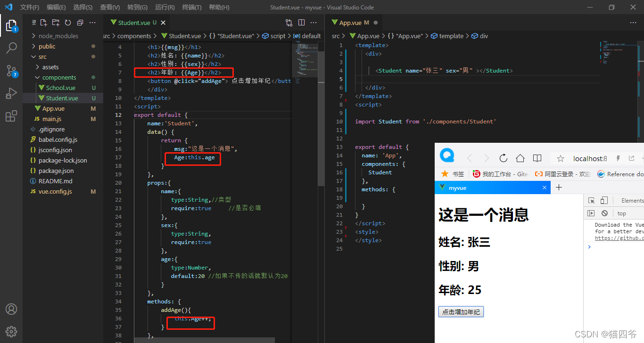Screen dimensions: 644x343
Task: Reload the browser page
Action: coord(503,158)
